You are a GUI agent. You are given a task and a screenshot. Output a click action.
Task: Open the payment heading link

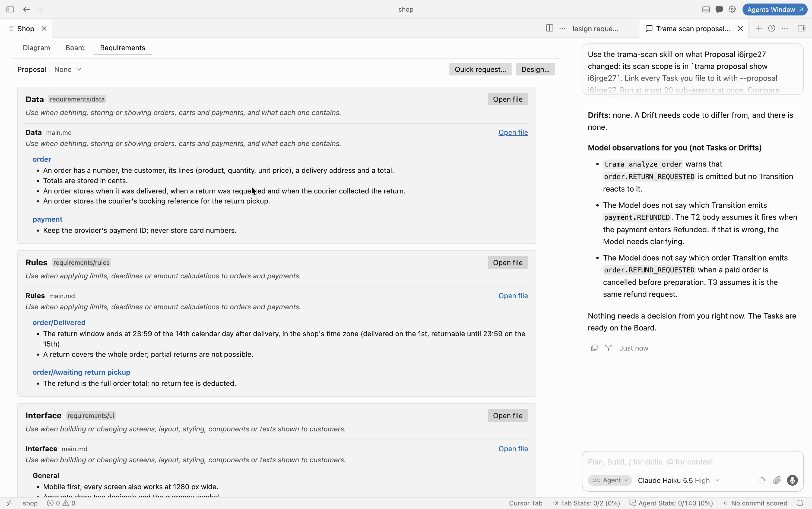pos(47,219)
